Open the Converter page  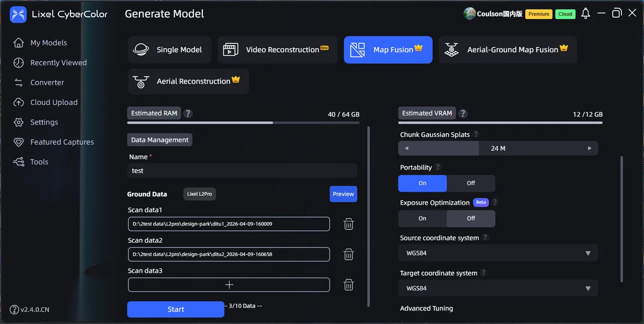(x=39, y=83)
